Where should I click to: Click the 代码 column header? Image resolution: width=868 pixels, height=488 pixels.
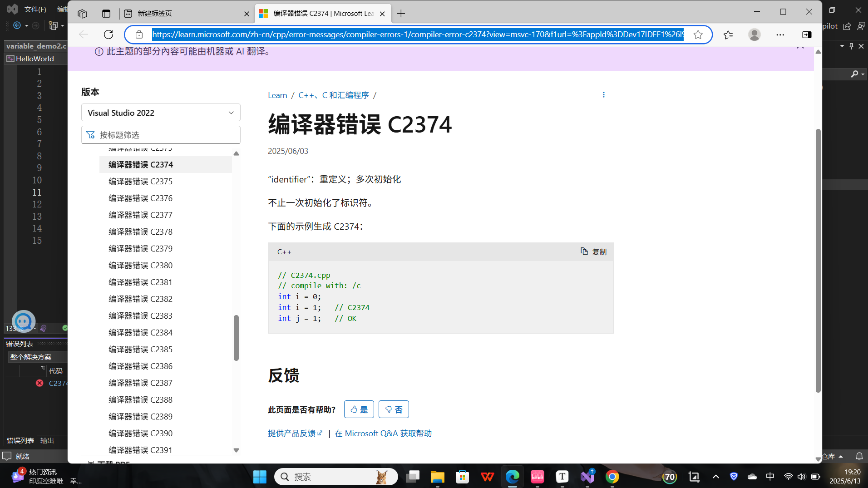click(x=56, y=371)
